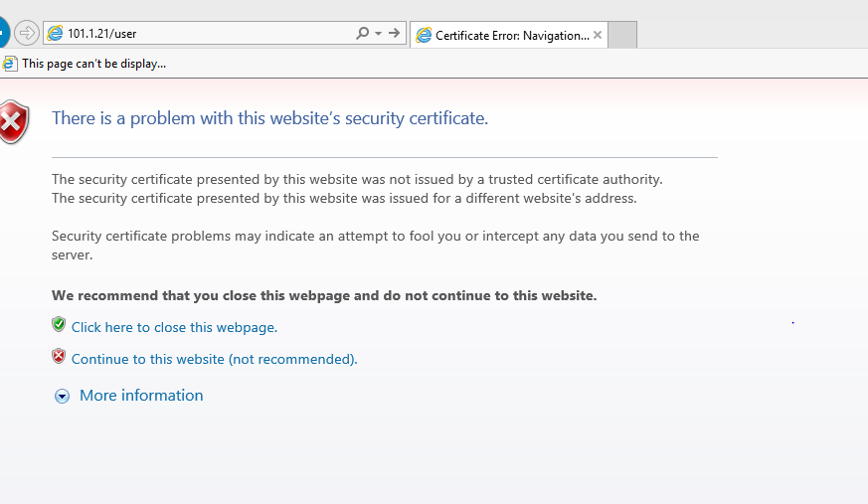868x504 pixels.
Task: Click here to close this webpage link
Action: 174,327
